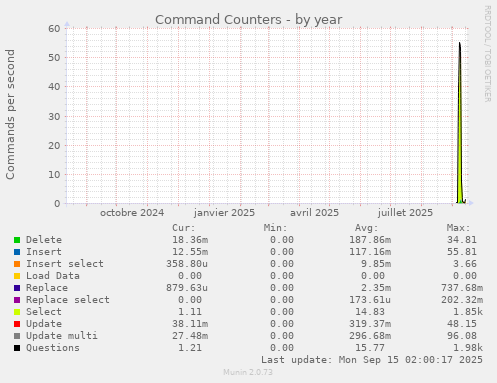Click the blue Insert legend swatch
Screen dimensions: 497x383
coord(17,252)
